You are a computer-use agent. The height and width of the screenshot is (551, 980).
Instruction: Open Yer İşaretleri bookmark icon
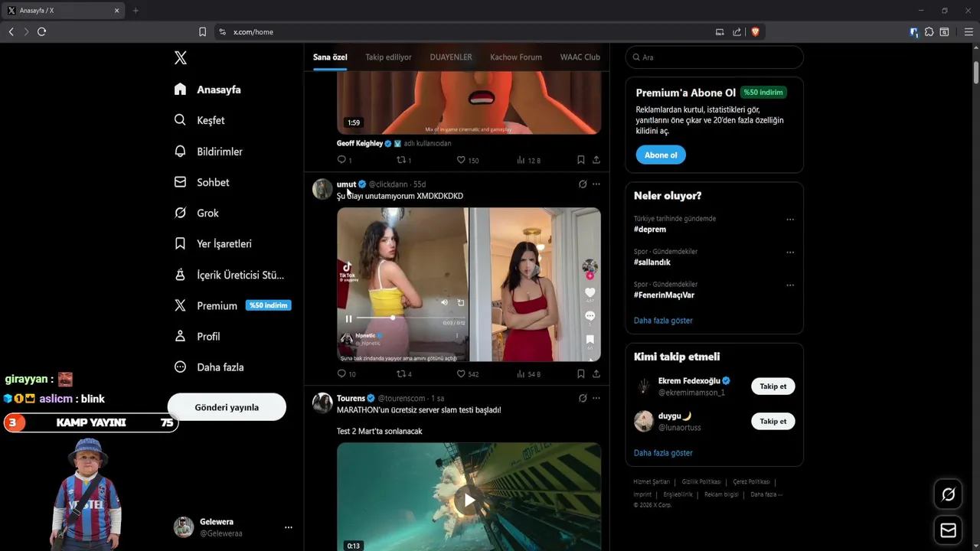(x=180, y=243)
